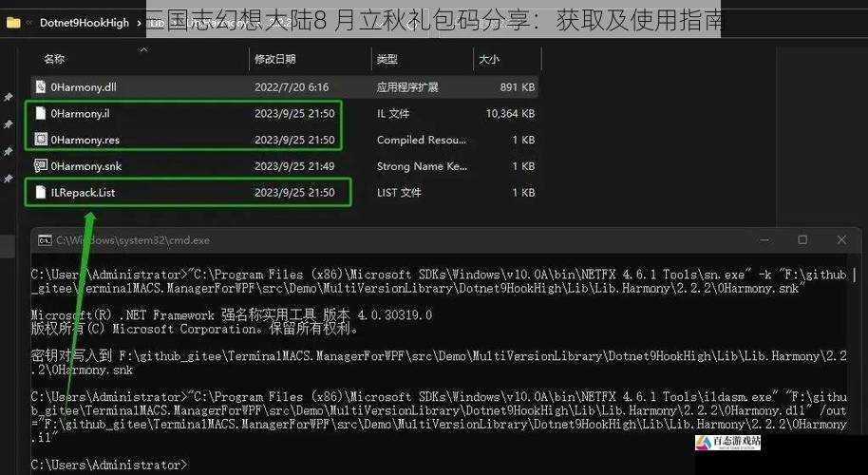
Task: Click the fourth pin icon in the sidebar
Action: pos(9,179)
